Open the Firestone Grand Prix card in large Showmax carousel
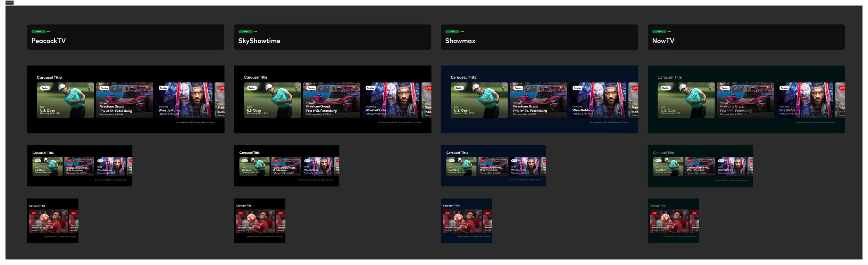Screen dimensions: 868x265 click(539, 100)
